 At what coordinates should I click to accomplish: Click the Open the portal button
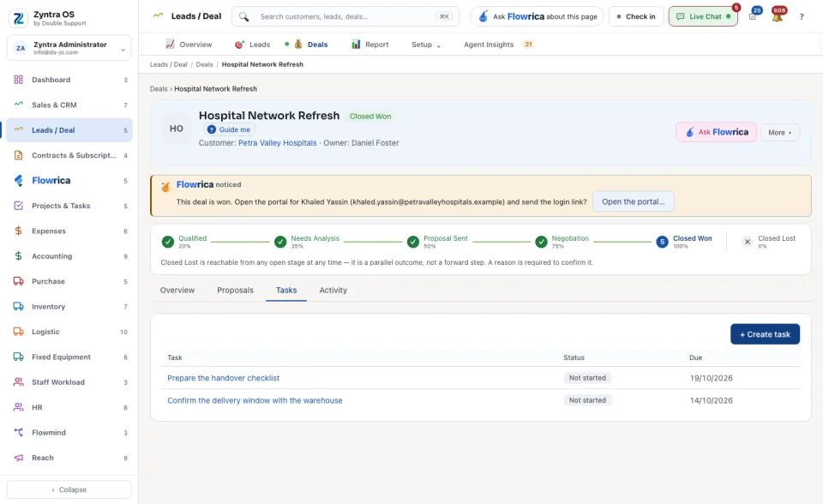pos(633,201)
